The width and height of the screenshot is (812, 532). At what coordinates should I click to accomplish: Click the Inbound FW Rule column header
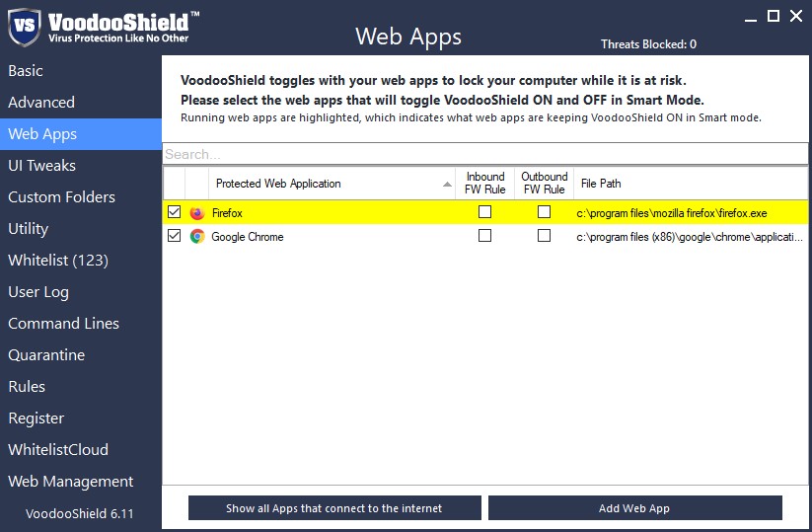(x=484, y=183)
